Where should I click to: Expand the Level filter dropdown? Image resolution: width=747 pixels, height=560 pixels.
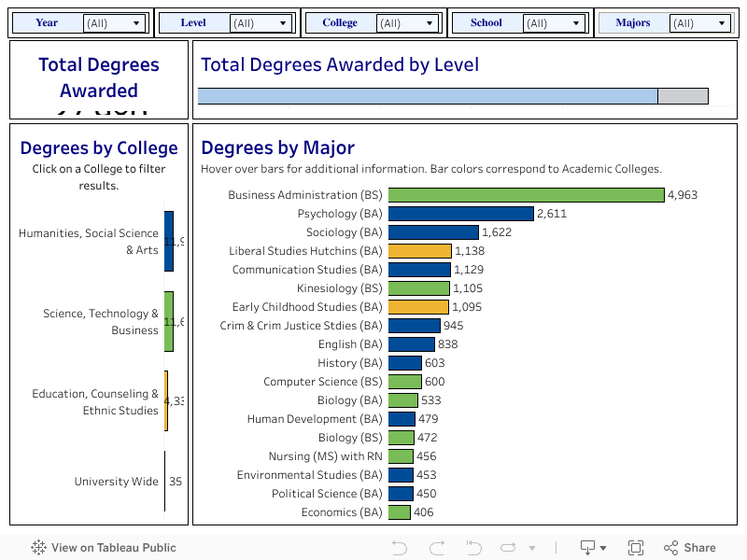261,23
